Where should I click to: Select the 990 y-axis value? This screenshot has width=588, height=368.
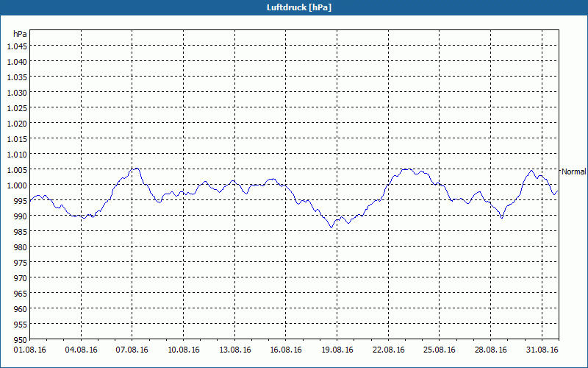tap(21, 216)
